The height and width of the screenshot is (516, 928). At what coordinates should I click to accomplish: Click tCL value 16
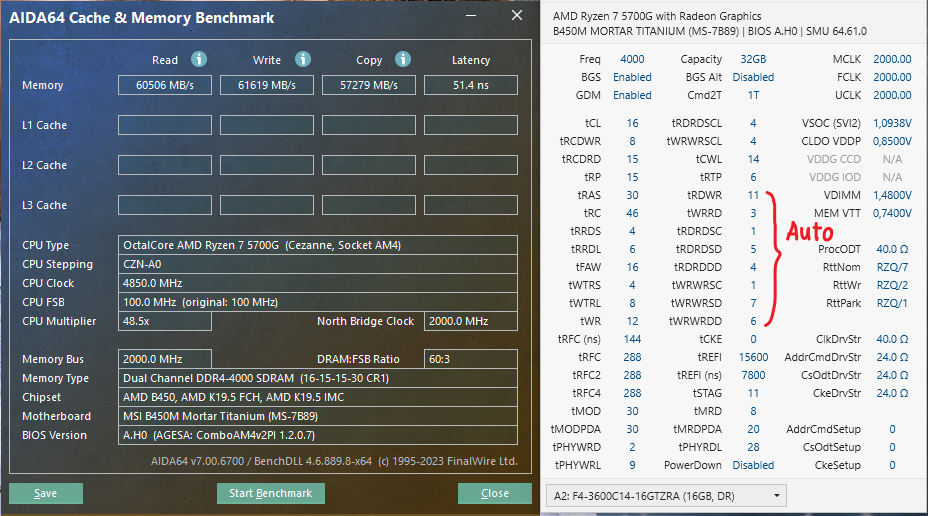tap(632, 123)
